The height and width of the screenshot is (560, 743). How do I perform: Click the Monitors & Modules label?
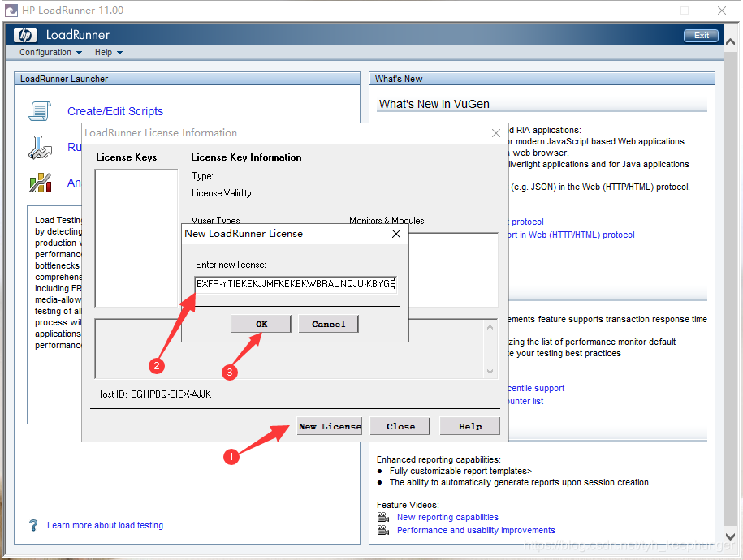point(387,220)
